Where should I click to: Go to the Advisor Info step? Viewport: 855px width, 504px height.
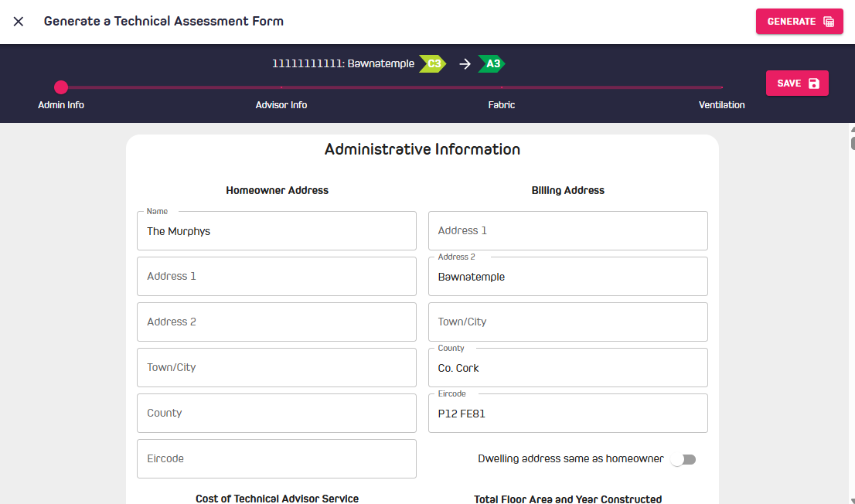pos(281,104)
